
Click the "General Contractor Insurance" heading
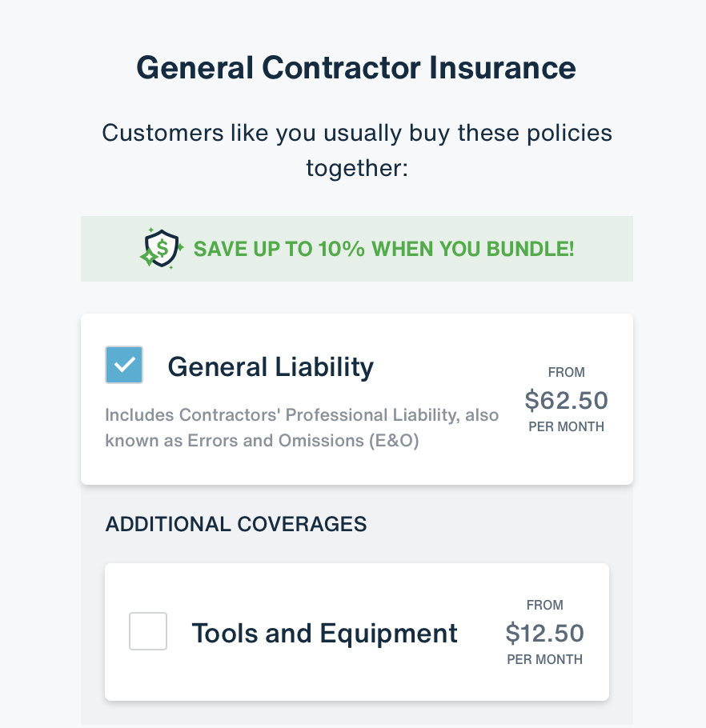(x=356, y=68)
